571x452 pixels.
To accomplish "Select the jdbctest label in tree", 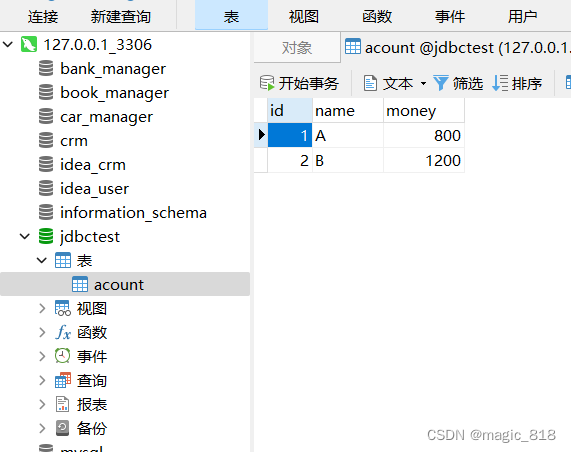I will point(90,237).
